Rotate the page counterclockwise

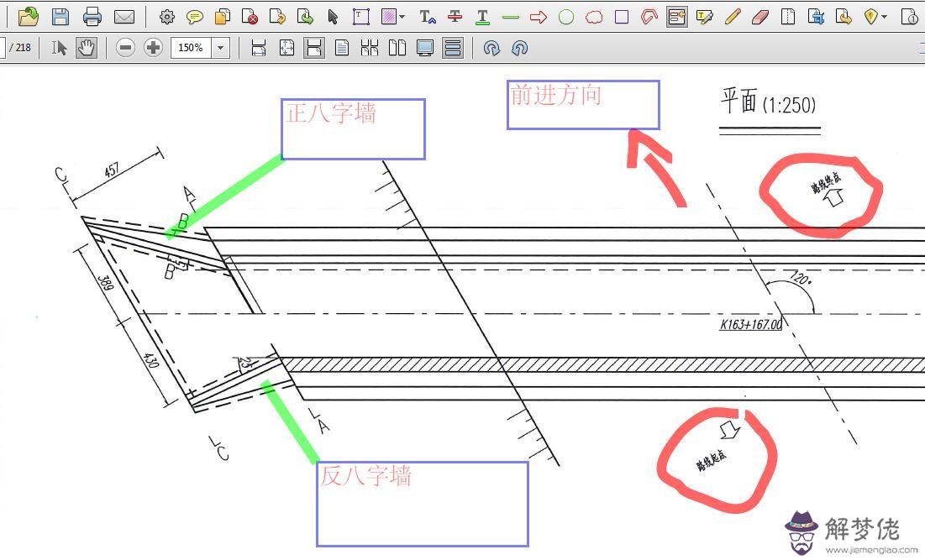(519, 48)
